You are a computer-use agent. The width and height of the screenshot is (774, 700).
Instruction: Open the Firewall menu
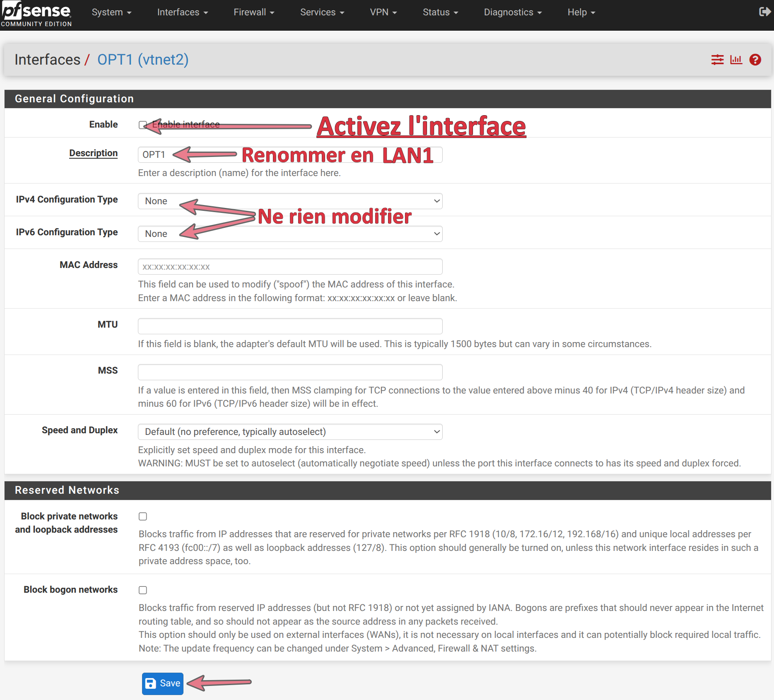point(253,12)
